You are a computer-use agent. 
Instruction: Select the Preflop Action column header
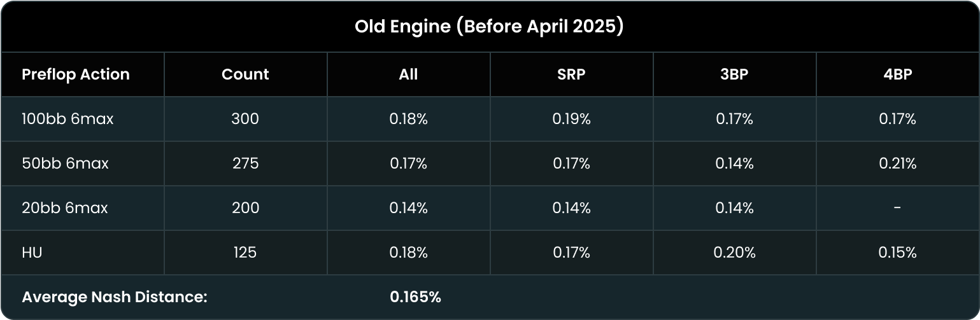[x=76, y=74]
